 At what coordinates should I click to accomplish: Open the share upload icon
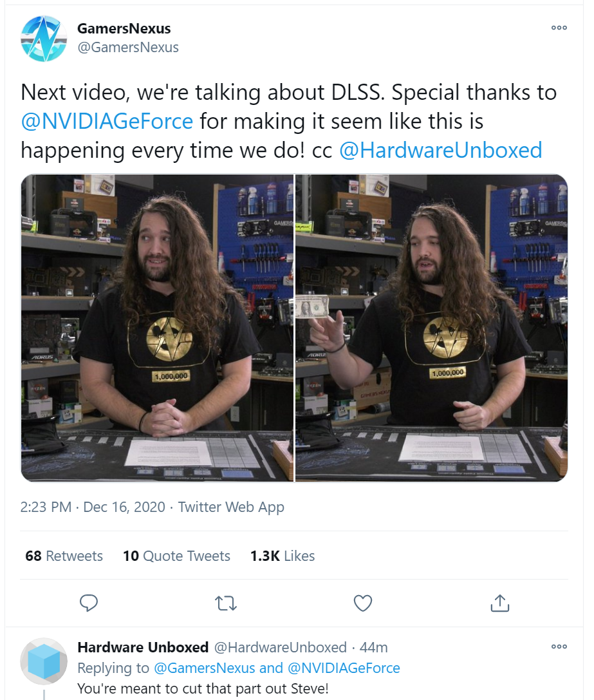[x=500, y=603]
